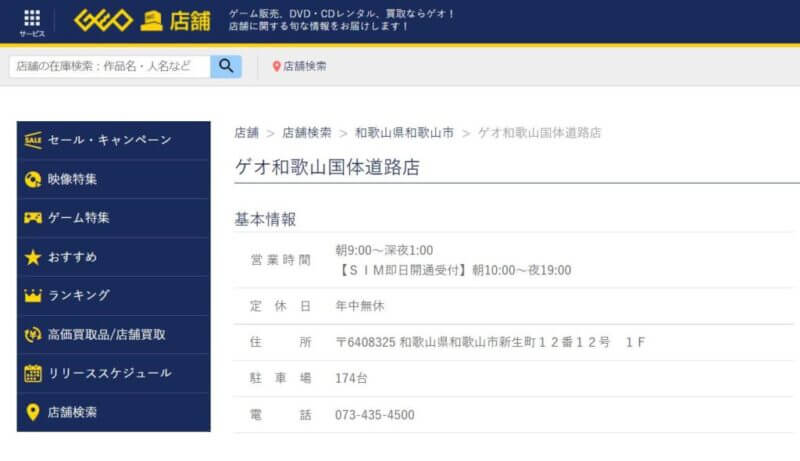
Task: Click the SALE tag icon in sidebar
Action: [33, 140]
